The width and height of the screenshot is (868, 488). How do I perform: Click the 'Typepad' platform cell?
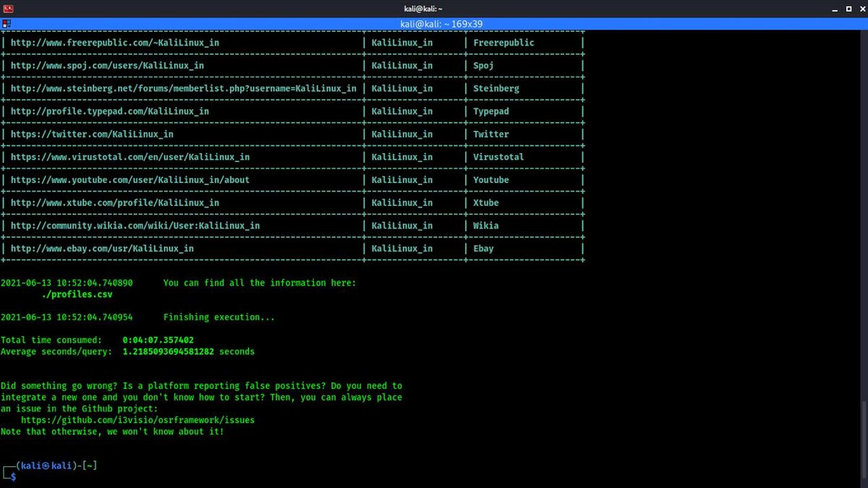coord(491,111)
